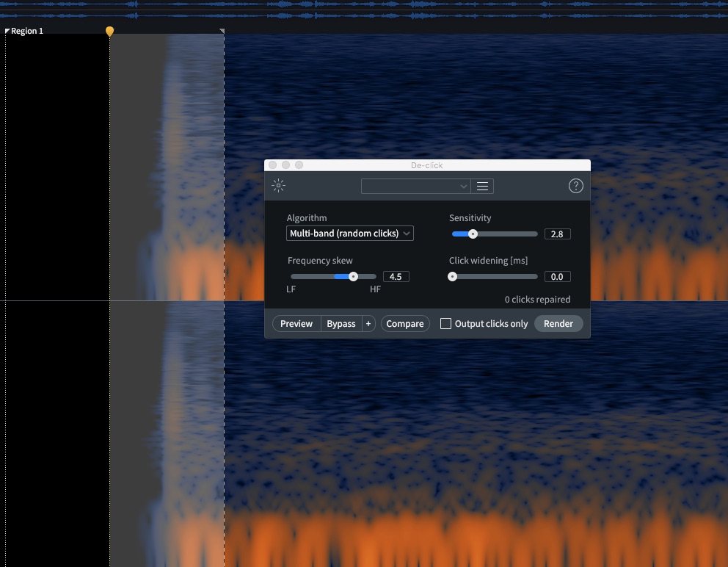
Task: Select the Click widening value 0.0
Action: 557,277
